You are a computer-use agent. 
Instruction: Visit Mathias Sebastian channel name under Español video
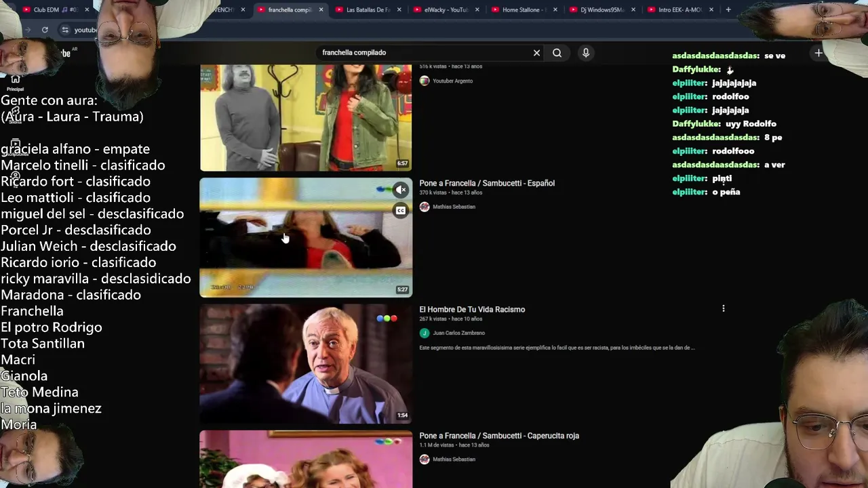point(454,207)
